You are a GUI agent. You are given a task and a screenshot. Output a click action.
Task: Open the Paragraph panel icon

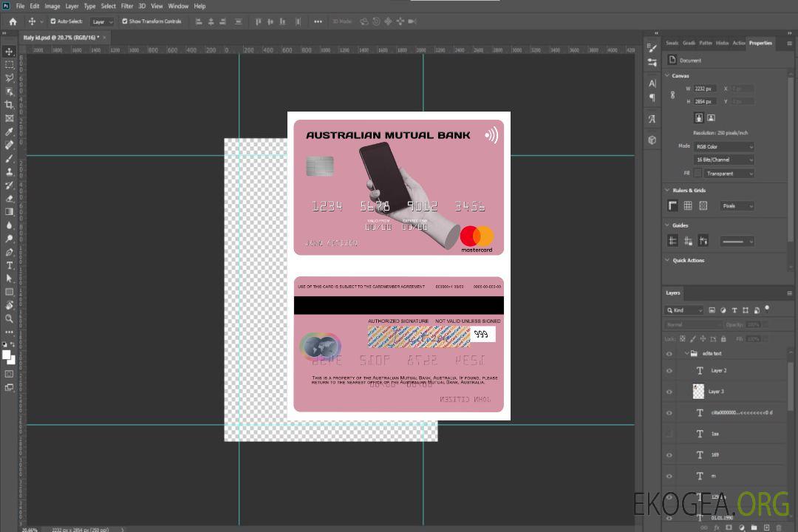652,98
